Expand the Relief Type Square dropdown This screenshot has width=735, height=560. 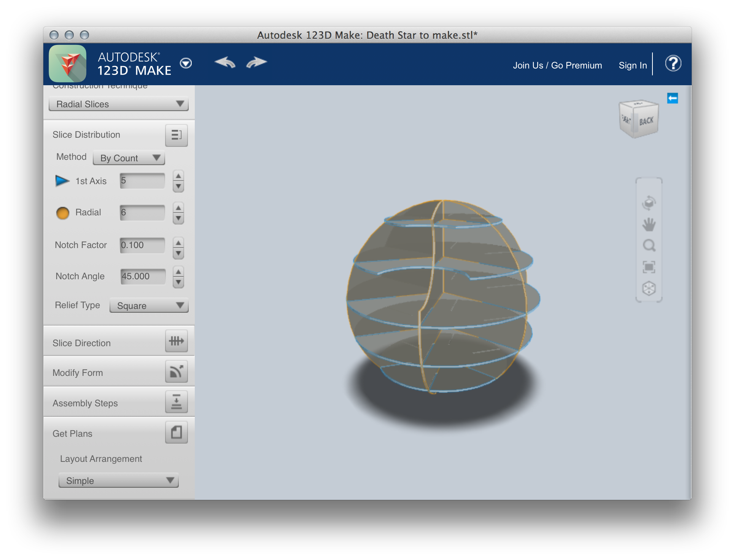coord(149,305)
